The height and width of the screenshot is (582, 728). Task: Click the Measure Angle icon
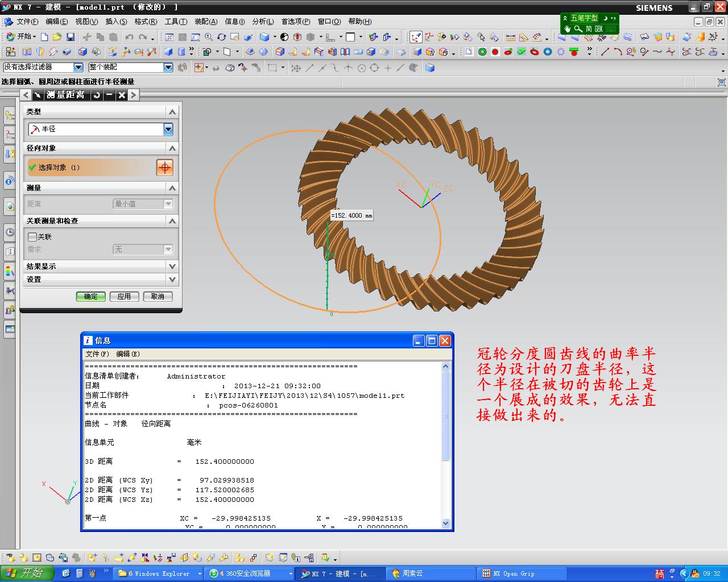coord(523,37)
